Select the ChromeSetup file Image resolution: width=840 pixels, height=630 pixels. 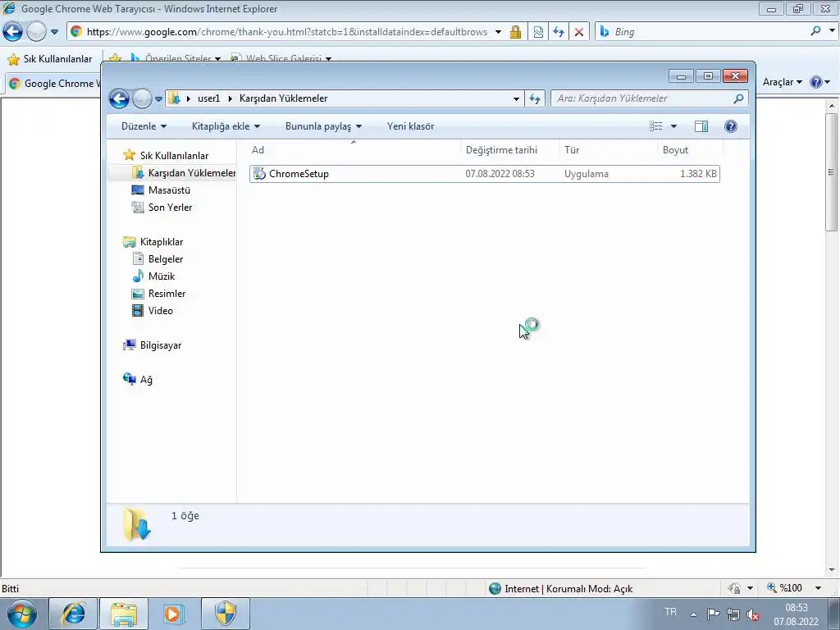(x=484, y=174)
